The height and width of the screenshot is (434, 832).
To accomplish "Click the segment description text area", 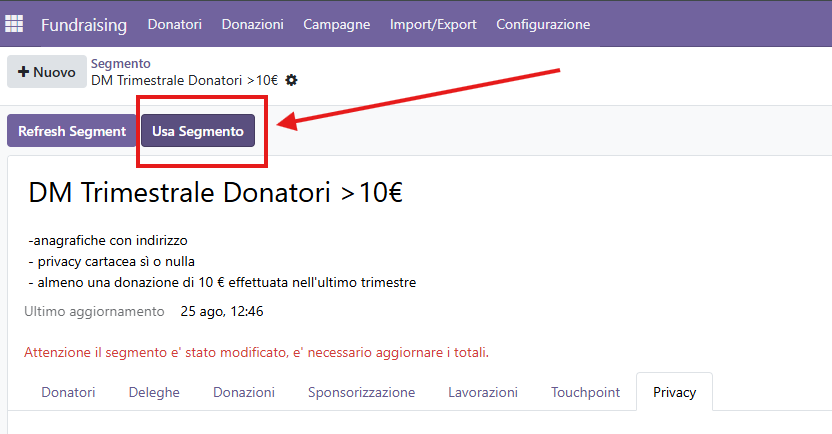I will click(222, 262).
